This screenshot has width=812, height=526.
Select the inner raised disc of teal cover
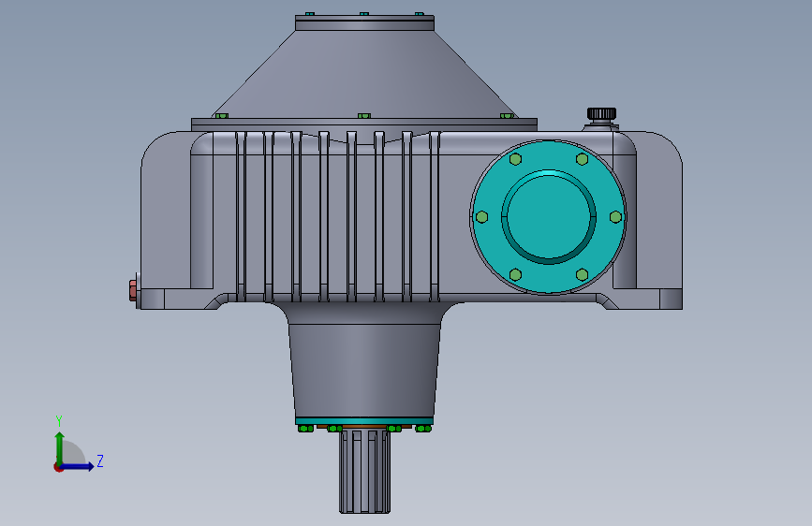(x=549, y=216)
